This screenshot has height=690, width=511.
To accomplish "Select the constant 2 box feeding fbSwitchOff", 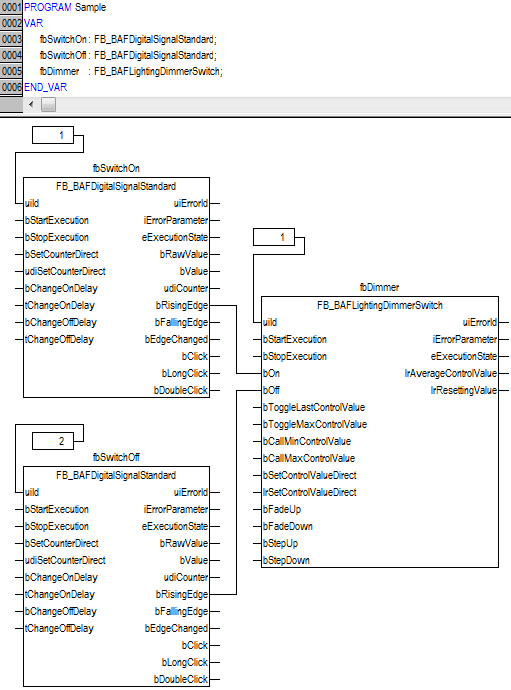I will pos(53,441).
